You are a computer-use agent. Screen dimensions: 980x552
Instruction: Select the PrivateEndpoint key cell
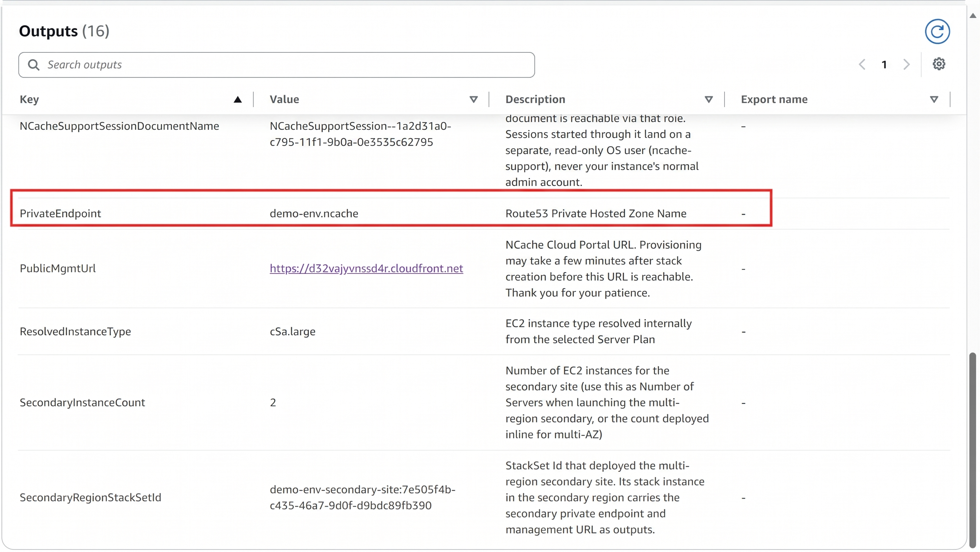(60, 213)
